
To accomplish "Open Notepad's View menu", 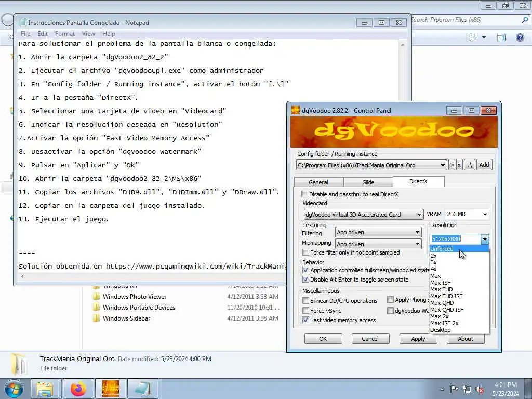I will tap(88, 34).
